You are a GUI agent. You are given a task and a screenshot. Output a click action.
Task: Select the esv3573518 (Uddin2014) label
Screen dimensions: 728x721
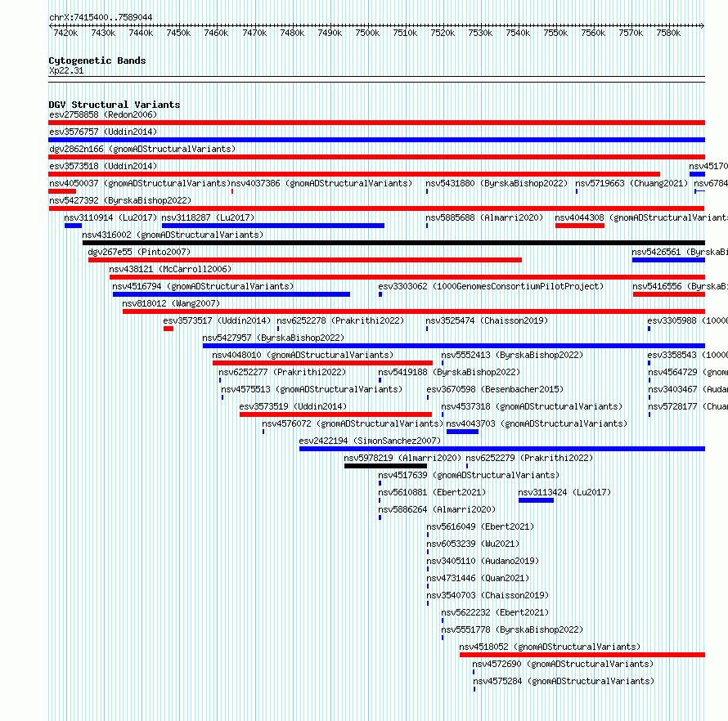(103, 166)
